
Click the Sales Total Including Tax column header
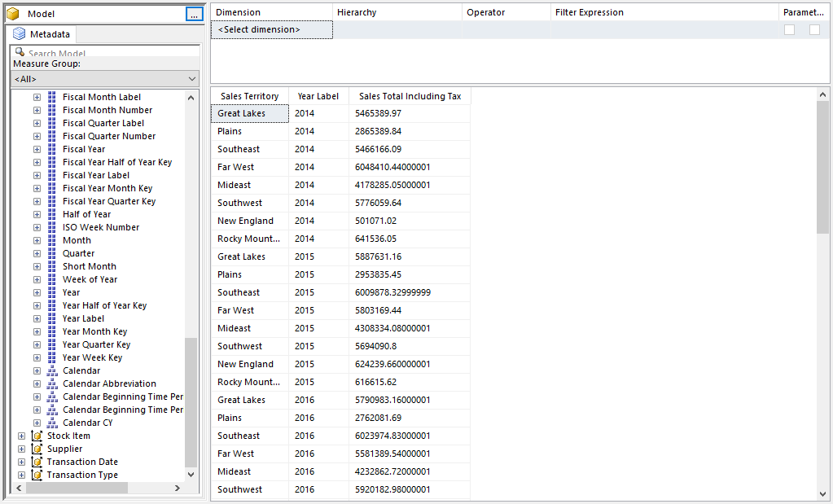click(x=410, y=96)
